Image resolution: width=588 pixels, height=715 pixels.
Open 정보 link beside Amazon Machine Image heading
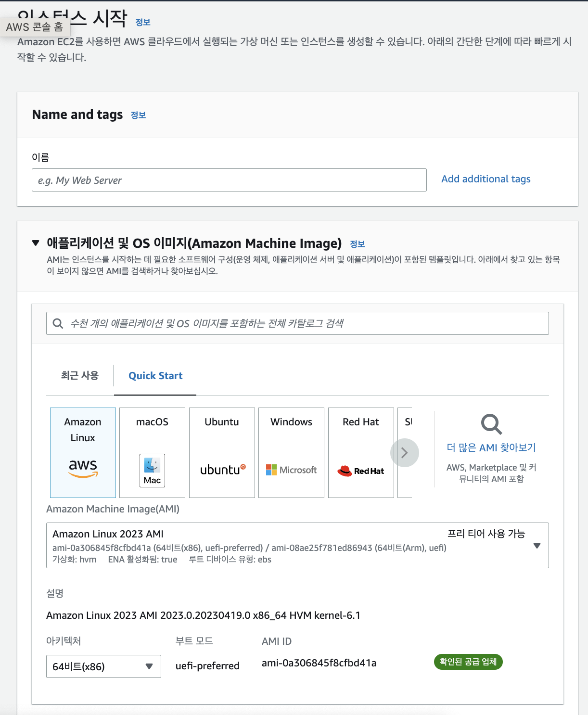point(358,244)
